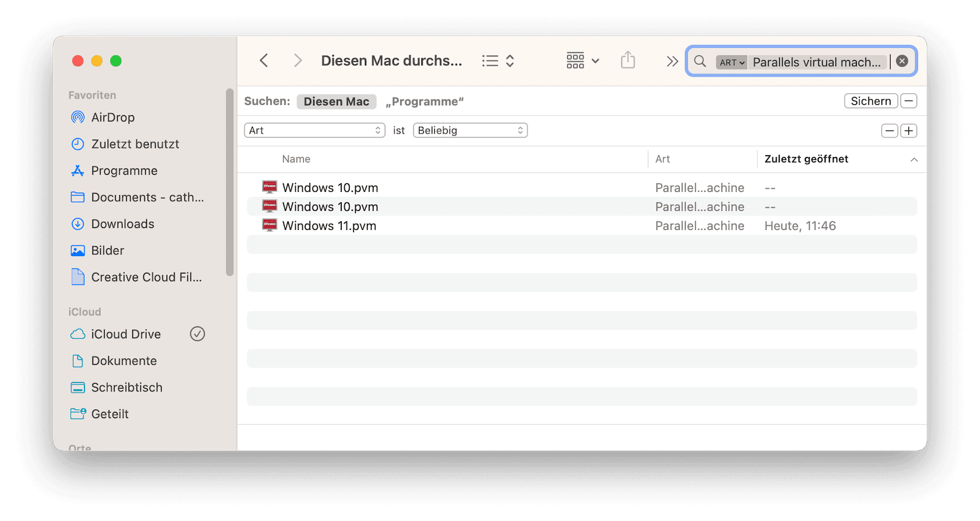Sort by Zuletzt geöffnet column header
Viewport: 980px width, 521px height.
[x=806, y=159]
